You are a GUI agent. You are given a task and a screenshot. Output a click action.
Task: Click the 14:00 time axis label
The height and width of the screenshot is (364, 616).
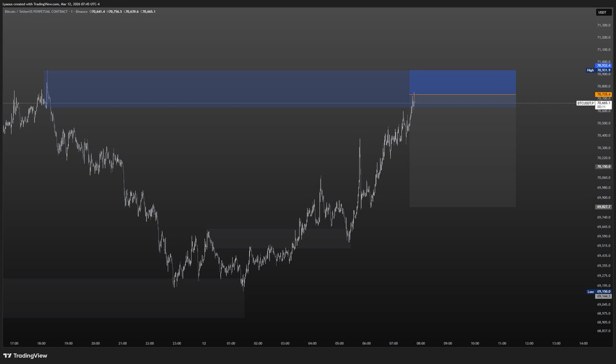coord(583,343)
